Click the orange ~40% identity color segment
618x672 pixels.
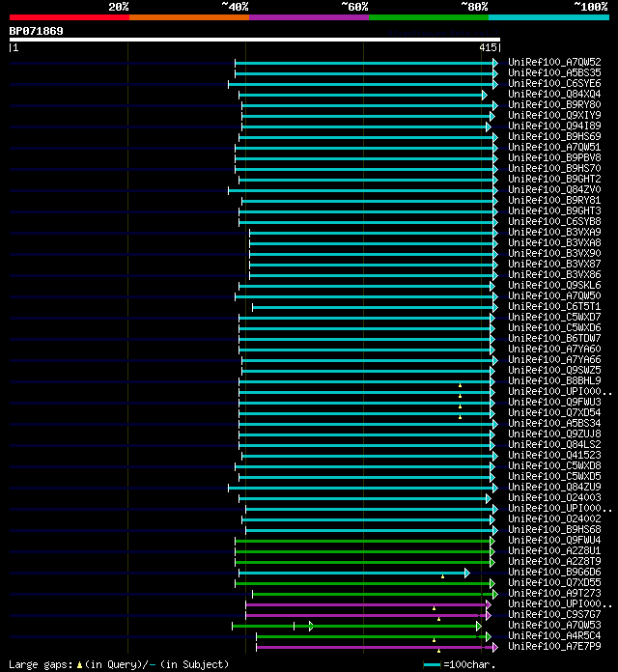pos(189,17)
